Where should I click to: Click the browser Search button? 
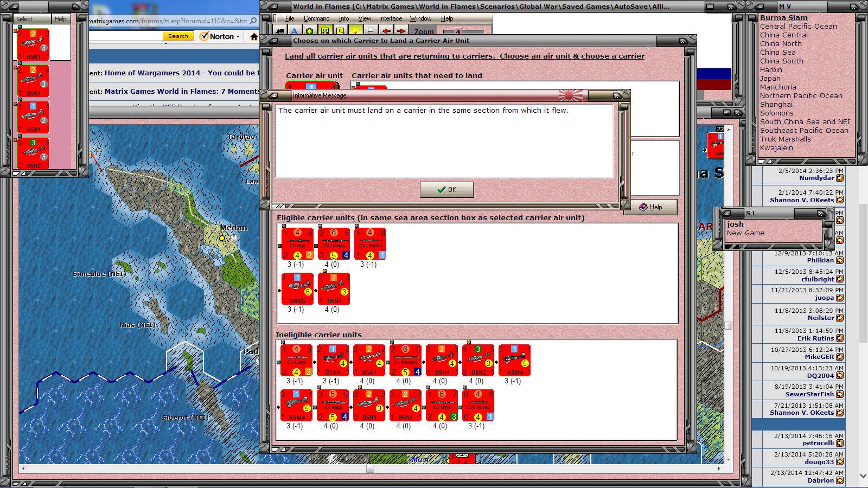[x=178, y=36]
